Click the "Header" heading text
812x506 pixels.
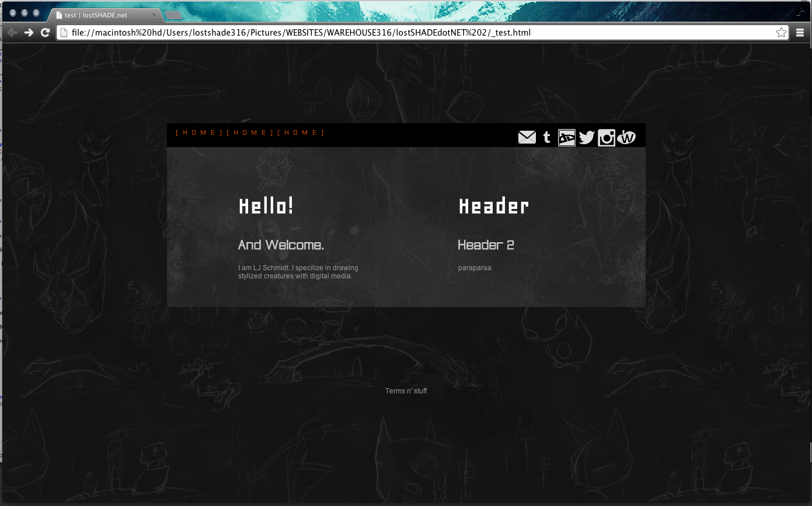494,206
